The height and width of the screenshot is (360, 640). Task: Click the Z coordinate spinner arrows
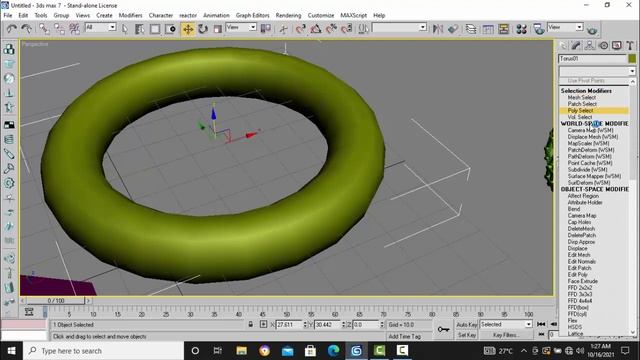[382, 324]
